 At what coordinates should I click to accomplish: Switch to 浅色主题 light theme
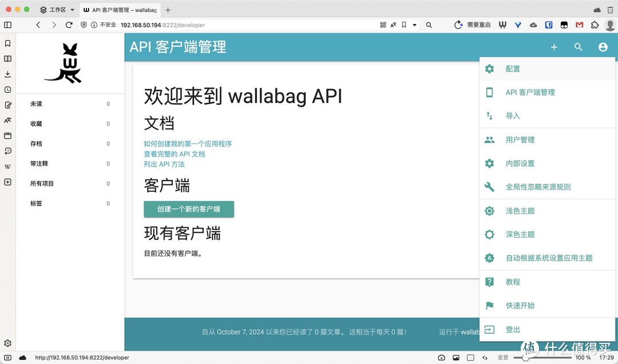[x=520, y=211]
